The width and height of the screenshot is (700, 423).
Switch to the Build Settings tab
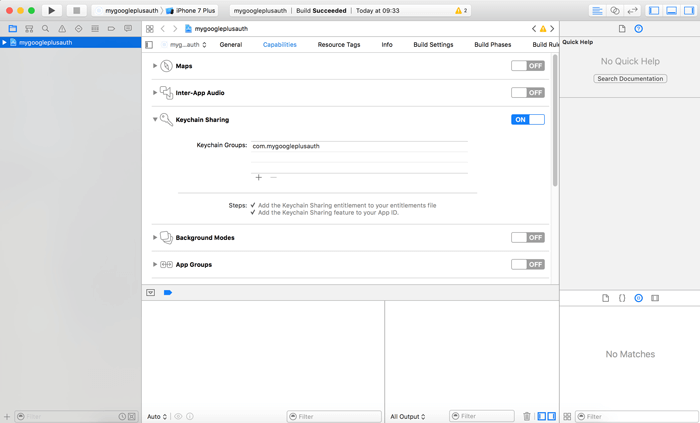433,45
